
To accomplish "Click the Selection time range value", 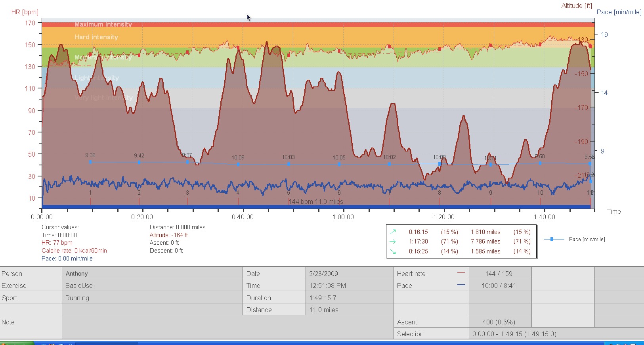I will pyautogui.click(x=514, y=334).
